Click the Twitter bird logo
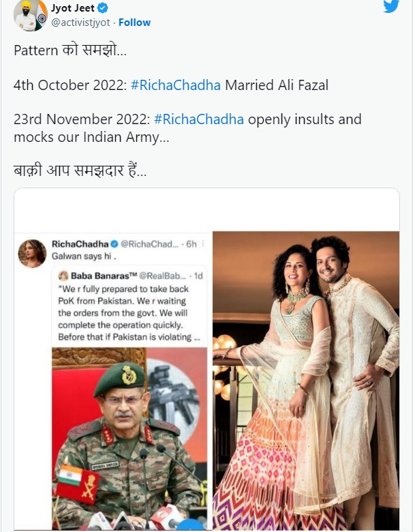 [390, 7]
